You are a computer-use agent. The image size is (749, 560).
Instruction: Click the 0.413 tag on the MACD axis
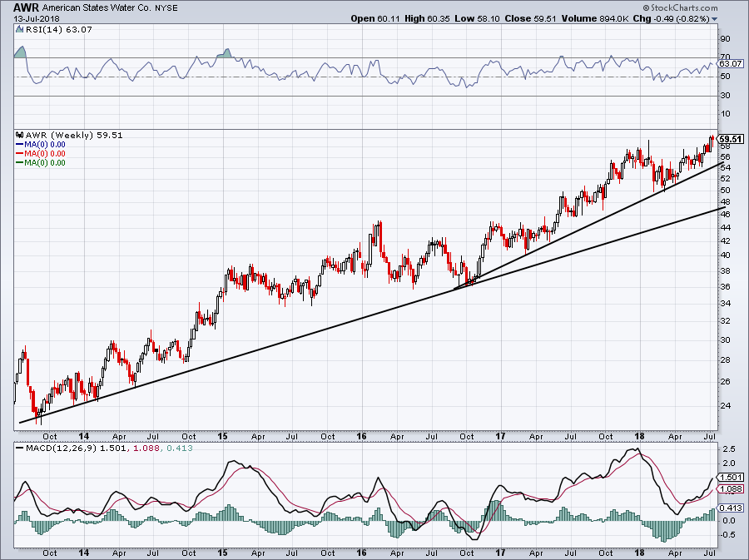(731, 508)
